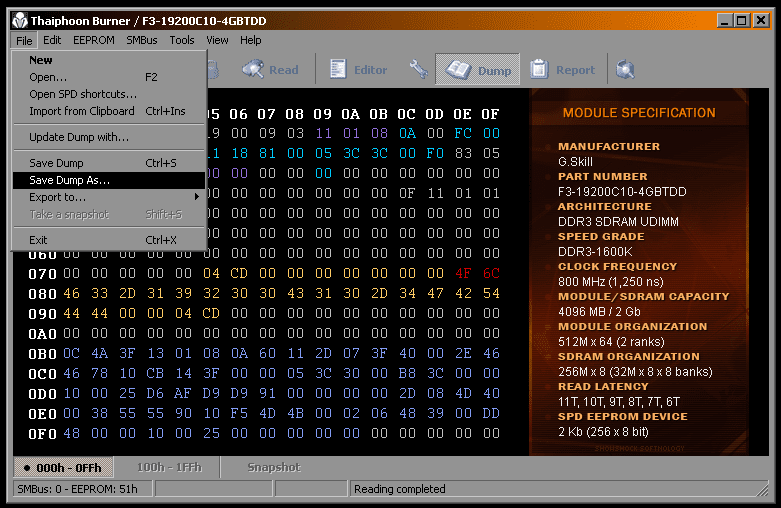Select byte 0C at start of row 0B0
Viewport: 781px width, 508px height.
[71, 354]
